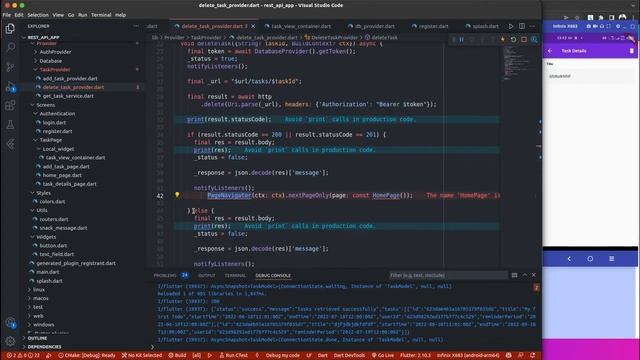Select the Infinix X683 device in status bar
The image size is (640, 360).
coord(468,355)
